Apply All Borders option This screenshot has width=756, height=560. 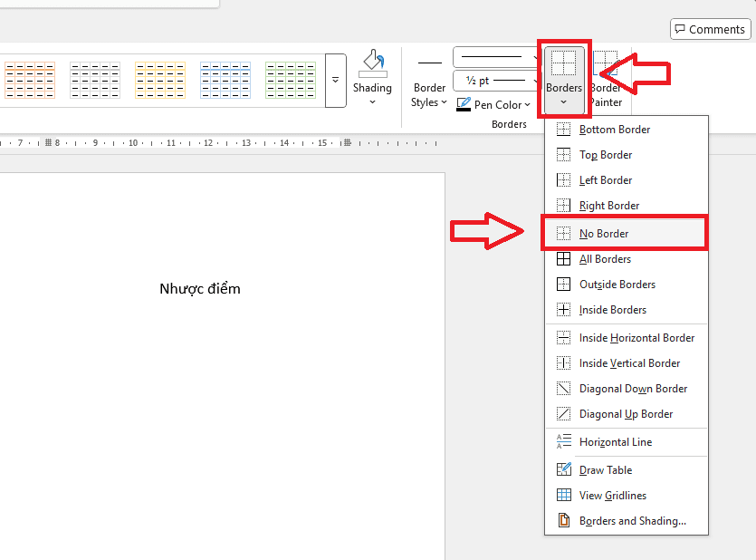605,259
